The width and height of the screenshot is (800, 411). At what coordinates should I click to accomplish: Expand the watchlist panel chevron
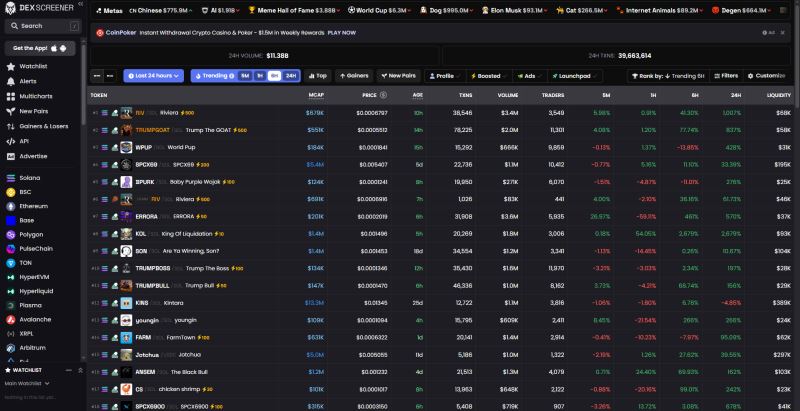click(x=80, y=370)
